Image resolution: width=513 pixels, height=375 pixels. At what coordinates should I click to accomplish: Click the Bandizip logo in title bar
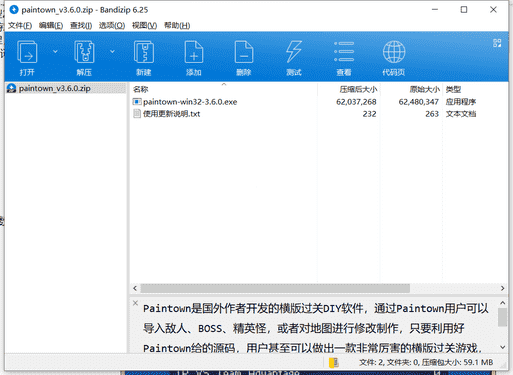[x=14, y=10]
